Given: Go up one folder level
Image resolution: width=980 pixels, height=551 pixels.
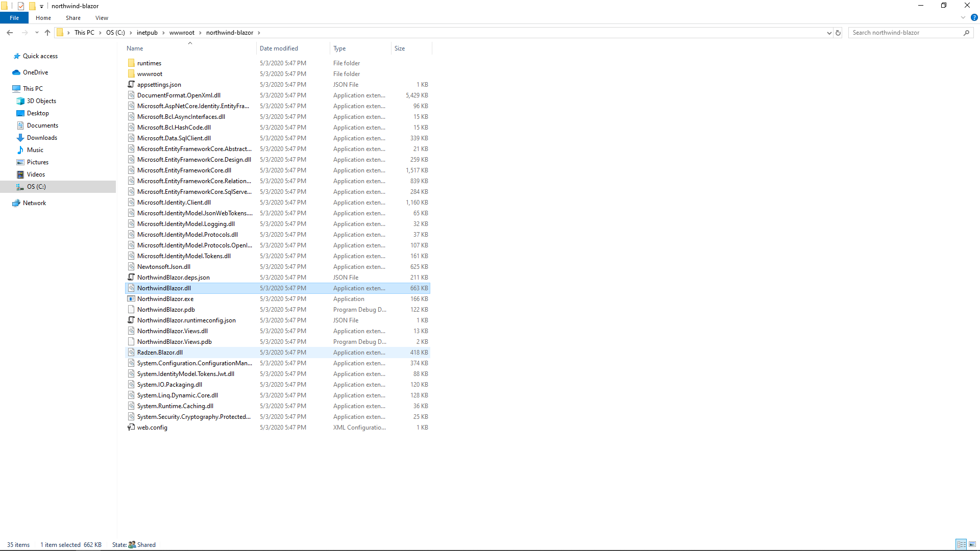Looking at the screenshot, I should pos(47,33).
